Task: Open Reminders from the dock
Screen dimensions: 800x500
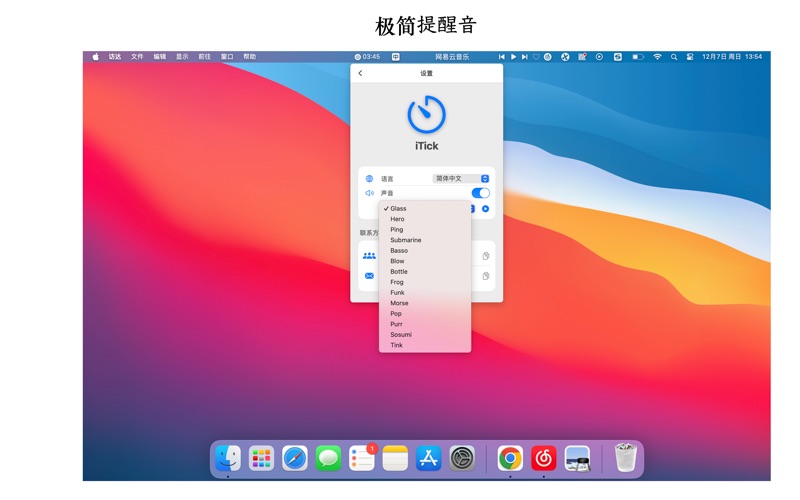Action: (x=362, y=458)
